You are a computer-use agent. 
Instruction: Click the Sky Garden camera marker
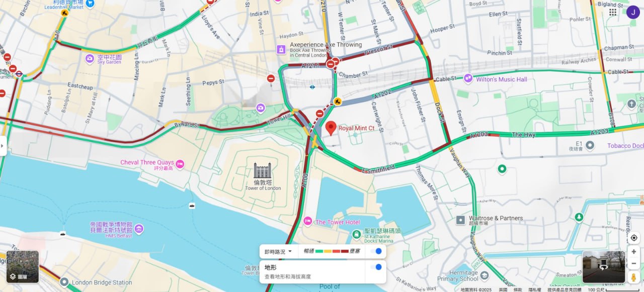(x=90, y=59)
